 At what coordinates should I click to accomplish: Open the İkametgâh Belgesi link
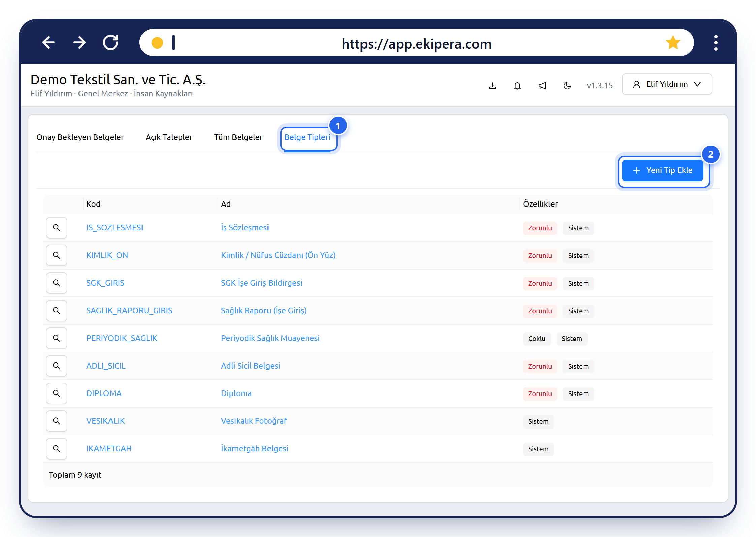pyautogui.click(x=255, y=449)
